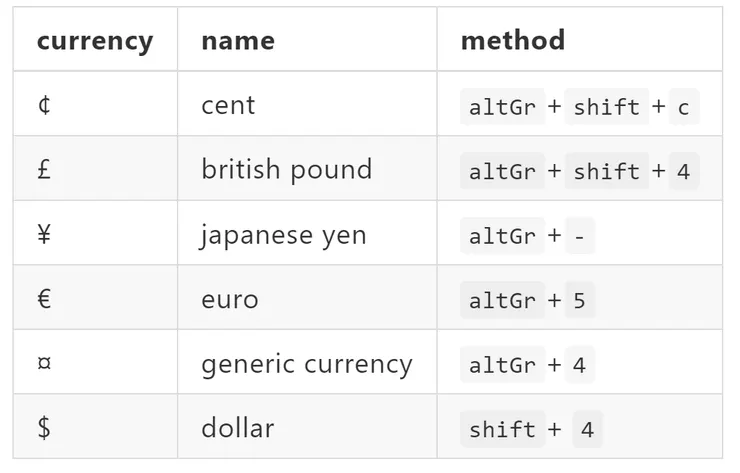740x473 pixels.
Task: Click the "shift" key in british pound row
Action: point(607,172)
